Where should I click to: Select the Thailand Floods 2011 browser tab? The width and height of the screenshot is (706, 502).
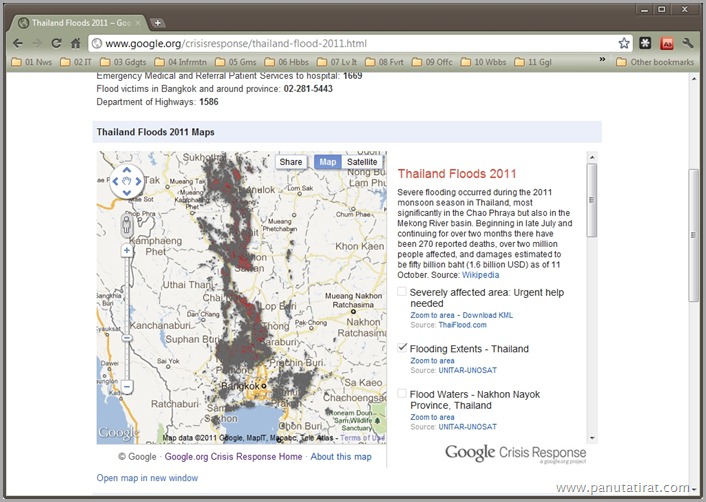click(x=81, y=23)
